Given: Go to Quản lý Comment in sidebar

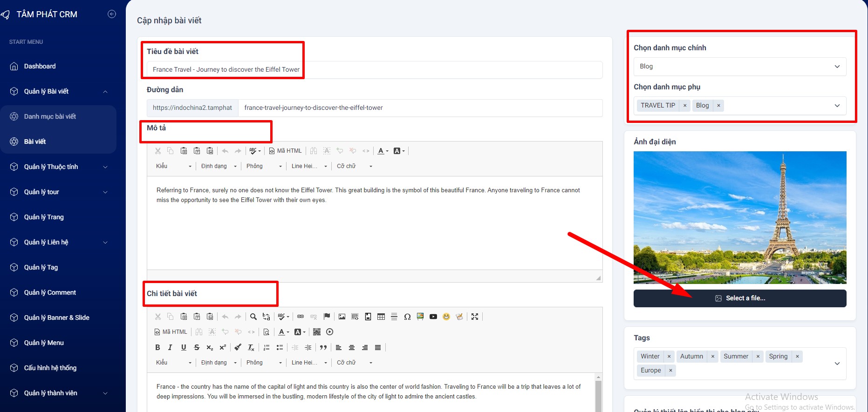Looking at the screenshot, I should [x=50, y=292].
